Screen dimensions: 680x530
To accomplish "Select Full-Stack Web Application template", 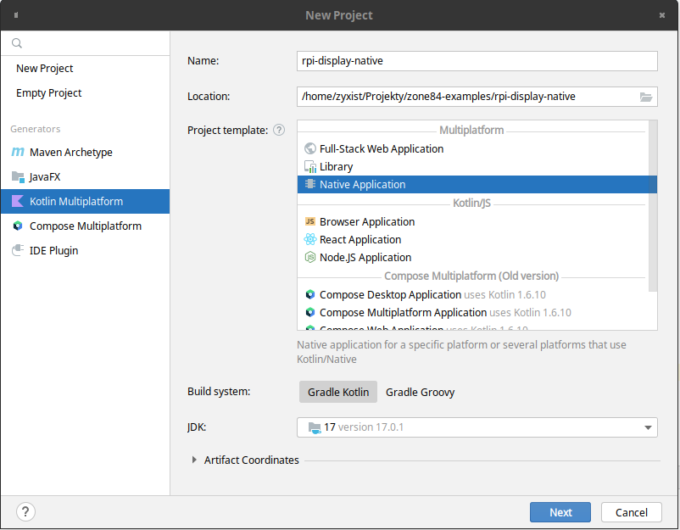I will coord(381,149).
